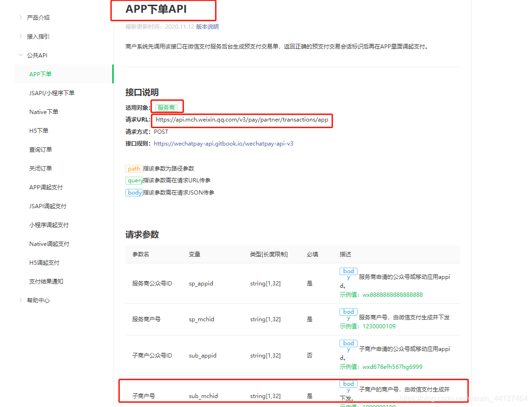Viewport: 532px width, 407px height.
Task: Click the 服务商户号 cell
Action: click(146, 319)
